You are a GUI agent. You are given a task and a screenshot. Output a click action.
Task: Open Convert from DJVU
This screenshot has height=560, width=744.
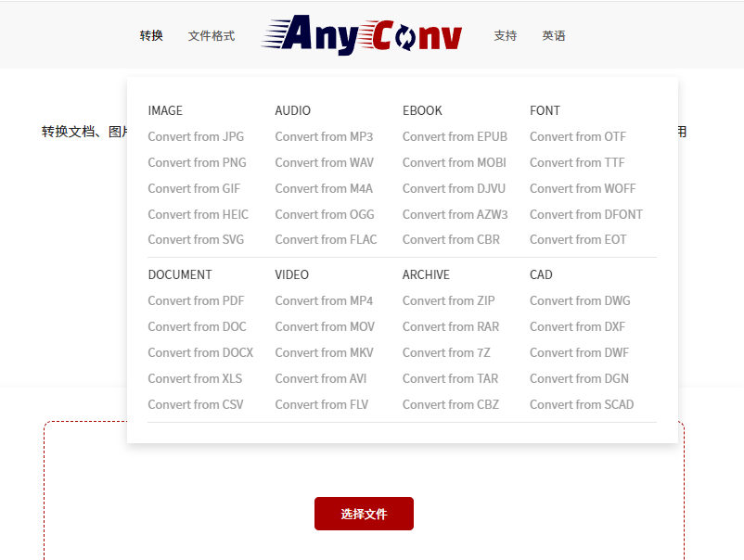click(x=454, y=189)
